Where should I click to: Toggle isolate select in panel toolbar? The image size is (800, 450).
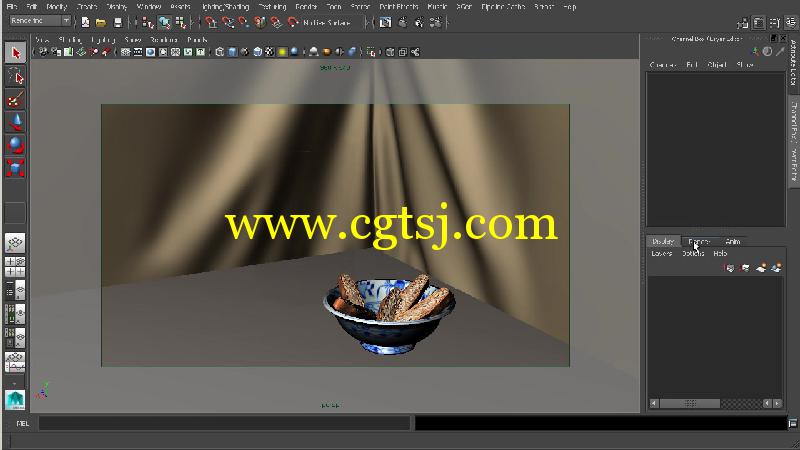click(371, 52)
